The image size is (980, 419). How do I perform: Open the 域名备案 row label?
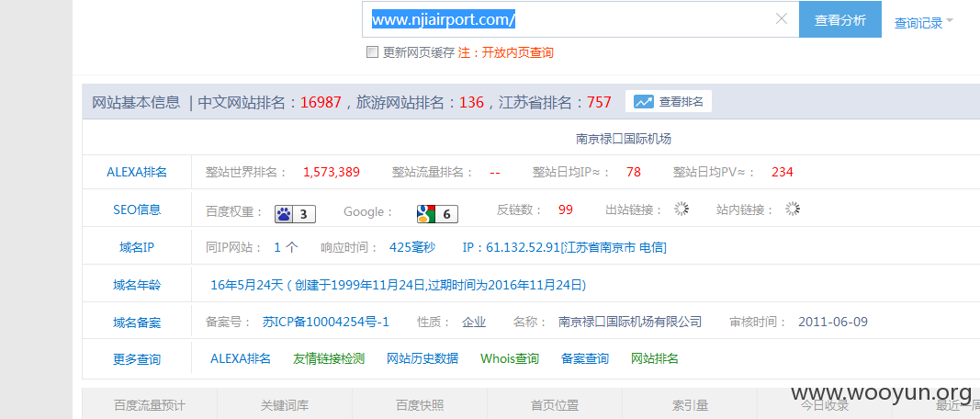coord(137,323)
